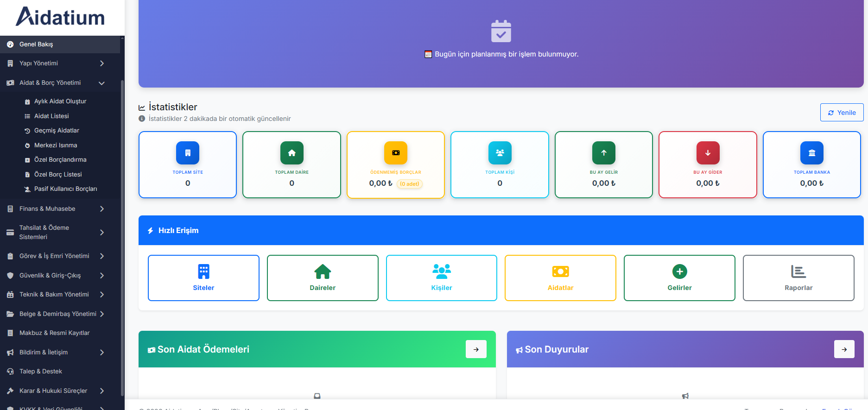The height and width of the screenshot is (410, 868).
Task: Expand Güvenlik & Giriş-Çıkış submenu
Action: (60, 276)
